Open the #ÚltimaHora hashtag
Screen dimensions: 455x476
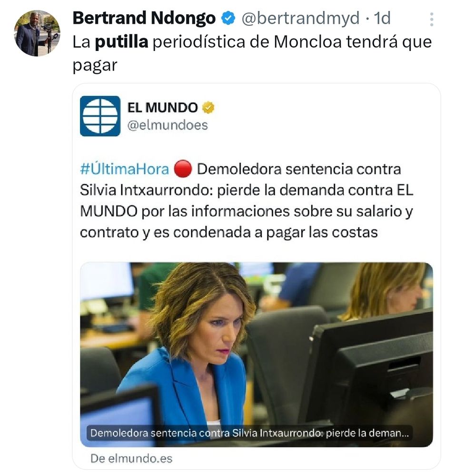pyautogui.click(x=124, y=169)
